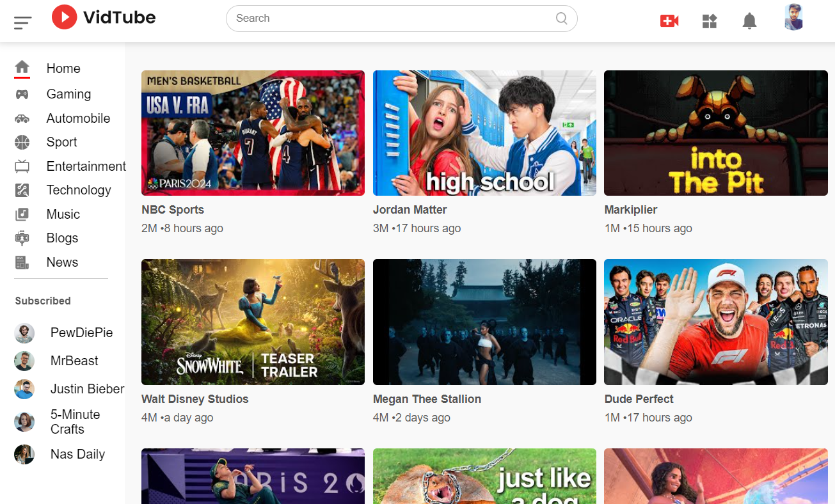Select Entertainment category
Image resolution: width=835 pixels, height=504 pixels.
[x=86, y=166]
